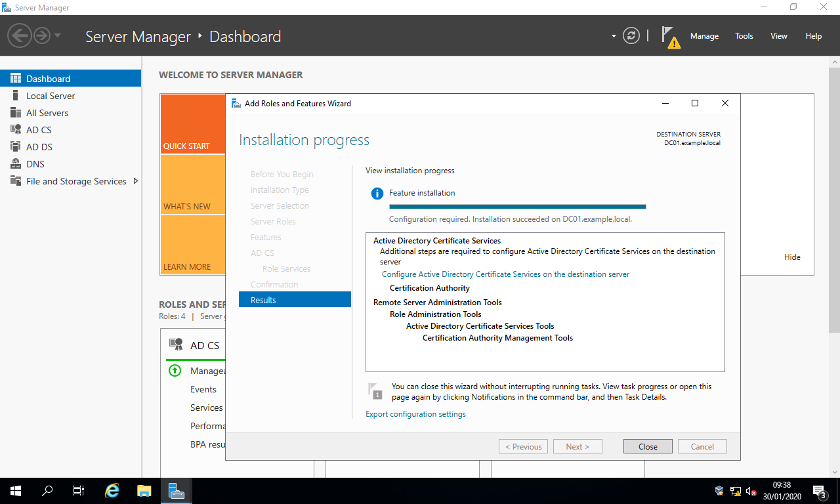
Task: Click Configure Active Directory Certificate Services link
Action: coord(505,274)
